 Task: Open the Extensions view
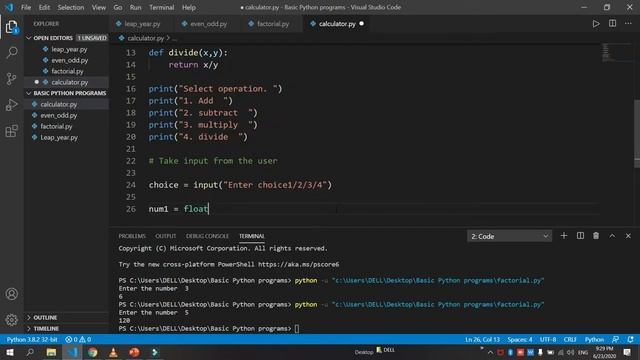click(12, 131)
